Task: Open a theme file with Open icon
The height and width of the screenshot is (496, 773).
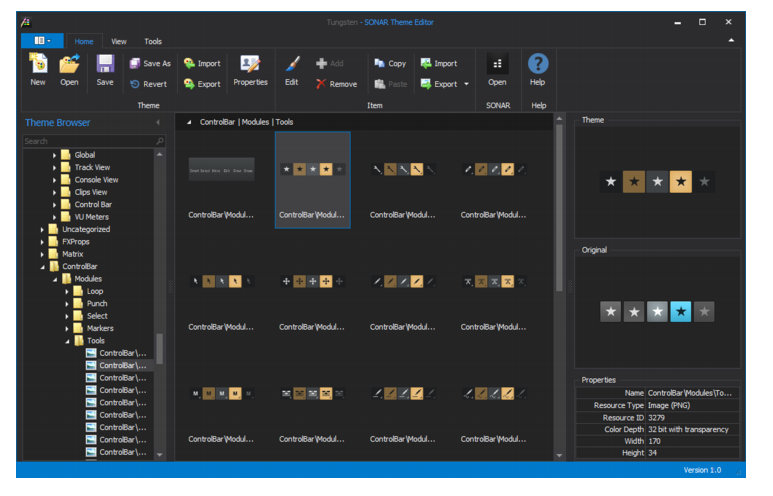Action: [x=69, y=66]
